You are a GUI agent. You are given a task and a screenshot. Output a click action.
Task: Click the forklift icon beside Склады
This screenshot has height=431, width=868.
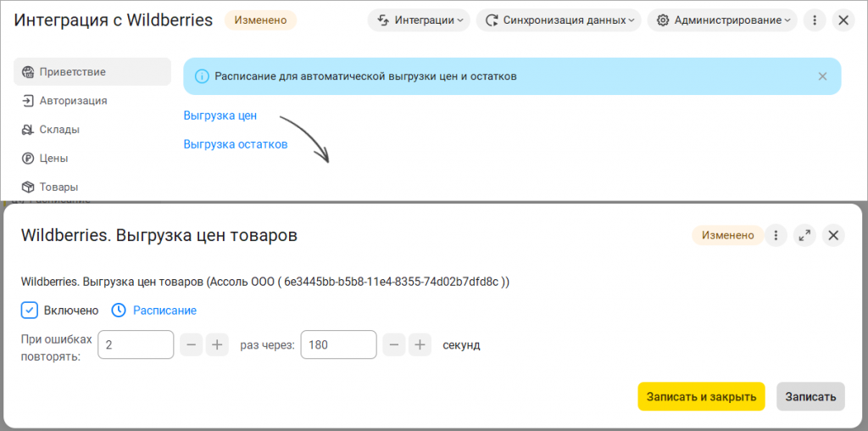pos(28,130)
